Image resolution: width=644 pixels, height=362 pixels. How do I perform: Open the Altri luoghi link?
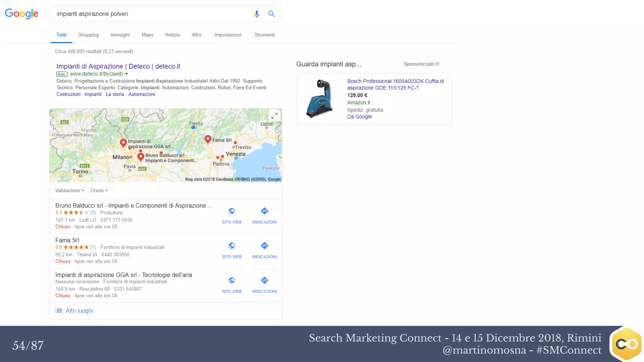(79, 310)
